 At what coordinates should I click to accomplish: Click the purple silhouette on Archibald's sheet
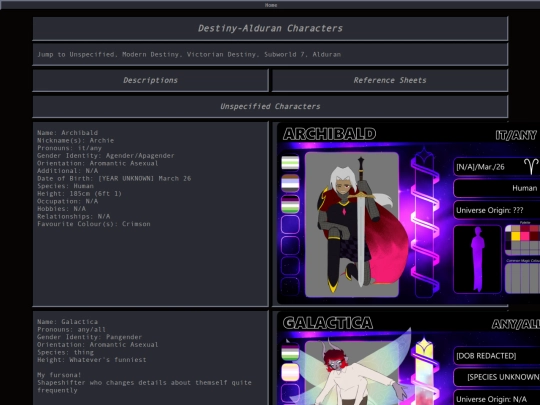click(477, 259)
